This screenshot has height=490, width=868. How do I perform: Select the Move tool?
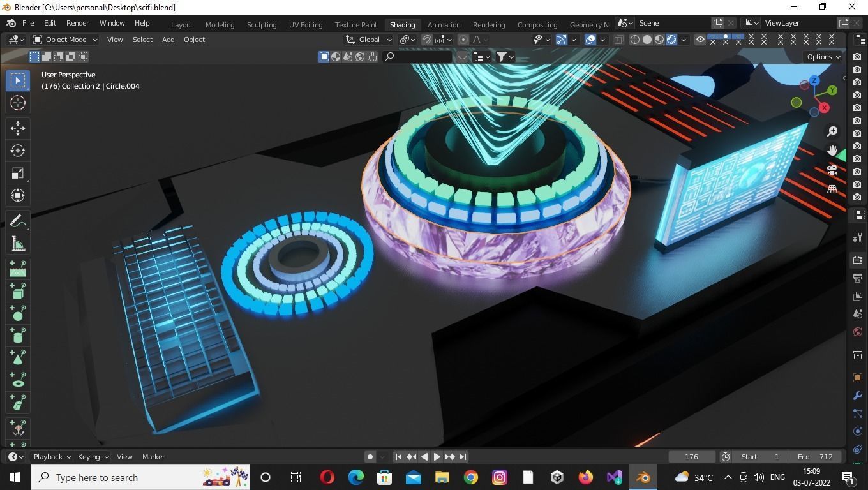click(17, 128)
